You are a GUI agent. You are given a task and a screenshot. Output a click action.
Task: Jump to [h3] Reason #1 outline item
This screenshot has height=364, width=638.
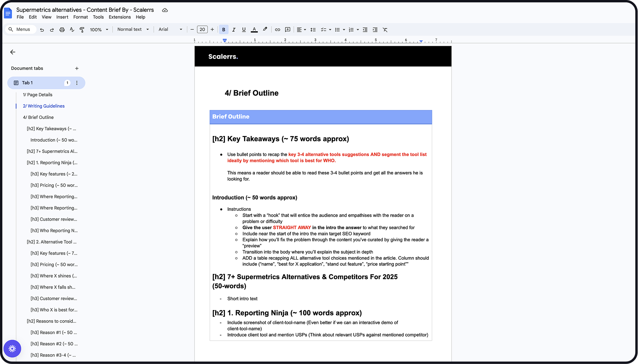[x=54, y=333]
